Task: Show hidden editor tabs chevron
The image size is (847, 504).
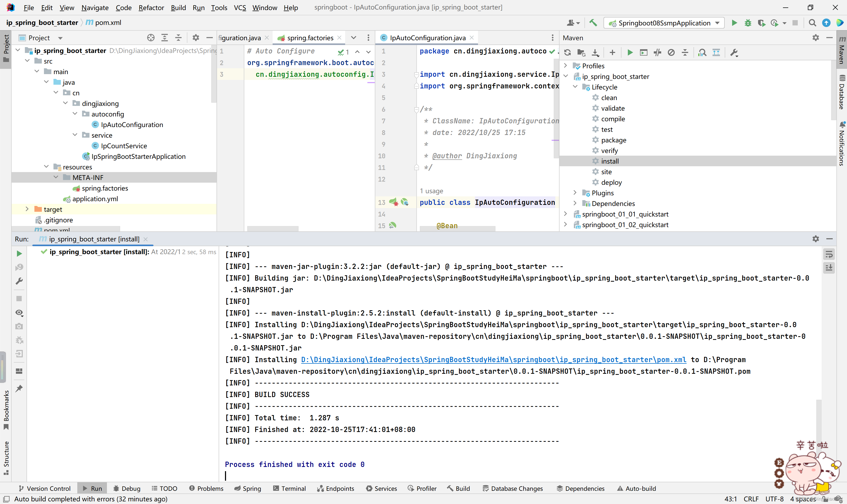Action: click(354, 38)
